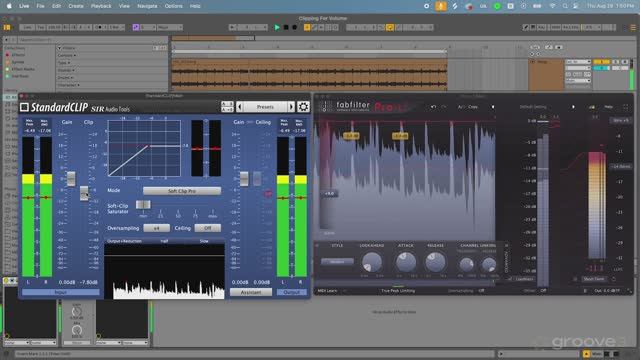Viewport: 640px width, 360px height.
Task: Toggle the metronome in Live
Action: [100, 27]
